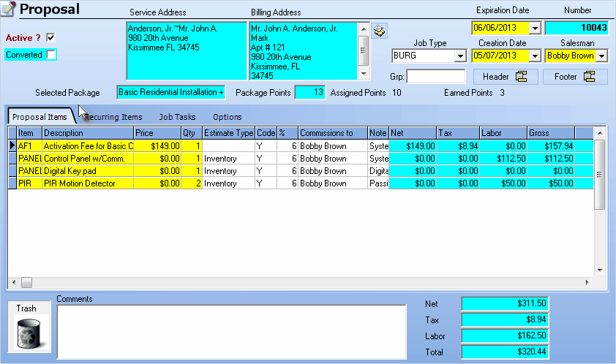Click the grid vertical scrollbar thumb

[599, 175]
